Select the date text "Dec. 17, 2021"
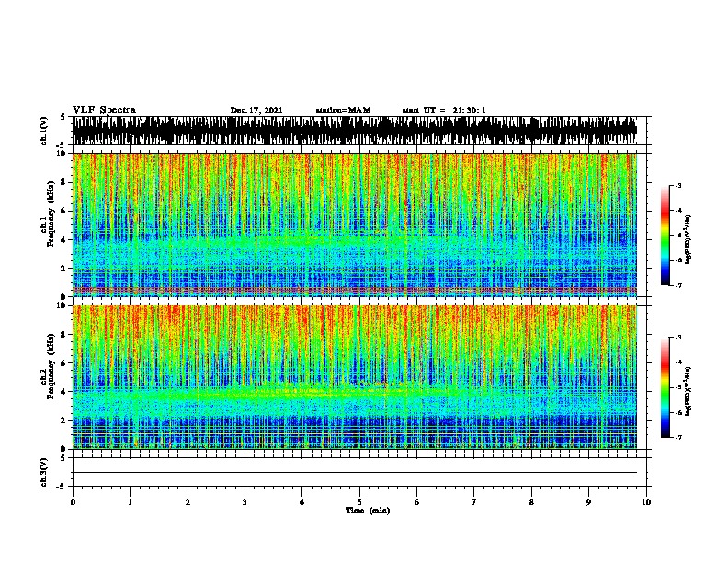The height and width of the screenshot is (563, 728). 256,110
